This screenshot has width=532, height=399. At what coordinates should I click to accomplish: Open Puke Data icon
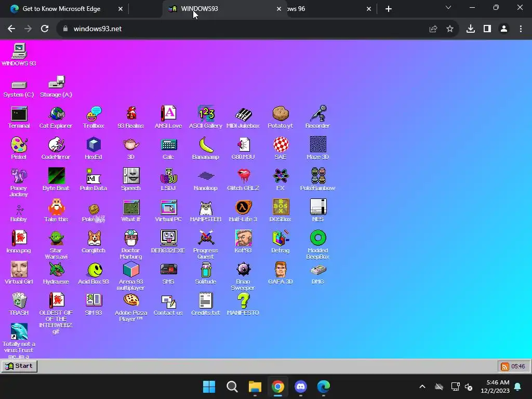94,179
